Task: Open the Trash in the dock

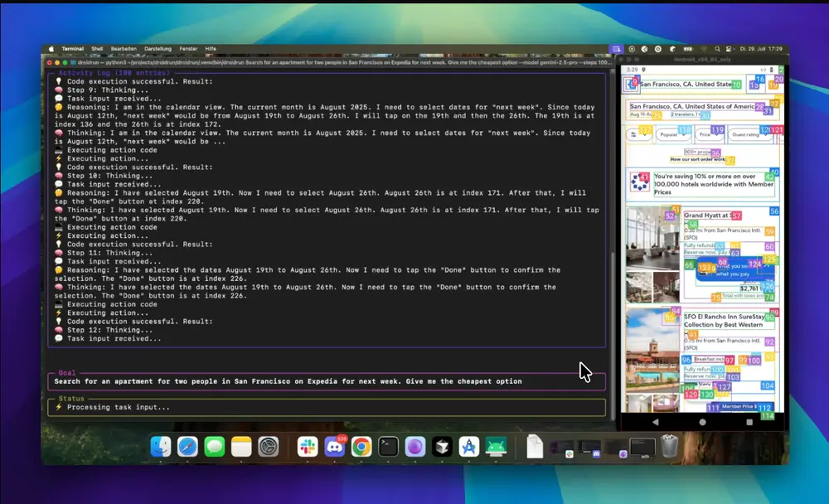Action: tap(670, 447)
